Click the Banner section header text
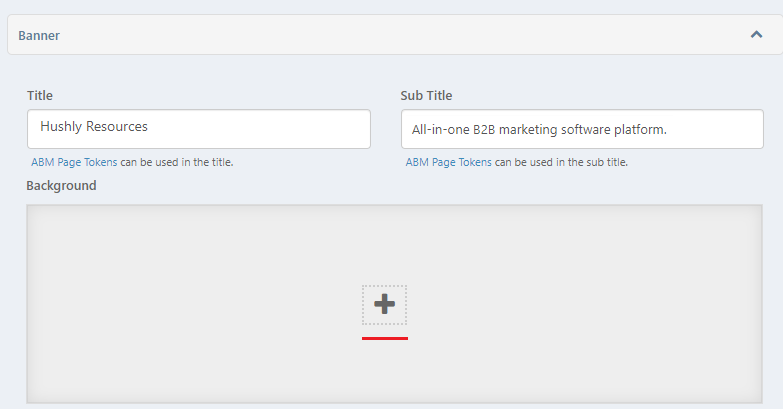 coord(39,35)
